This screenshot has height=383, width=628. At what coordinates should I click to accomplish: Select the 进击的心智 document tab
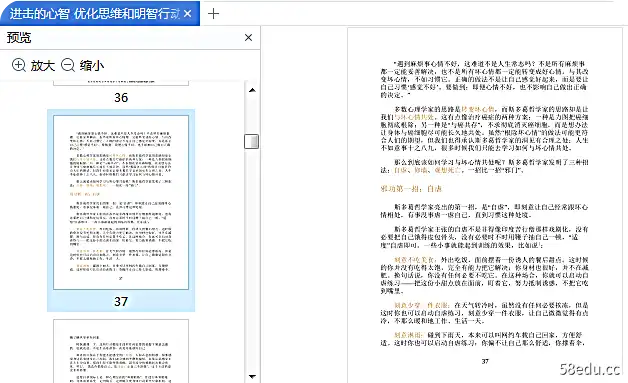[95, 14]
